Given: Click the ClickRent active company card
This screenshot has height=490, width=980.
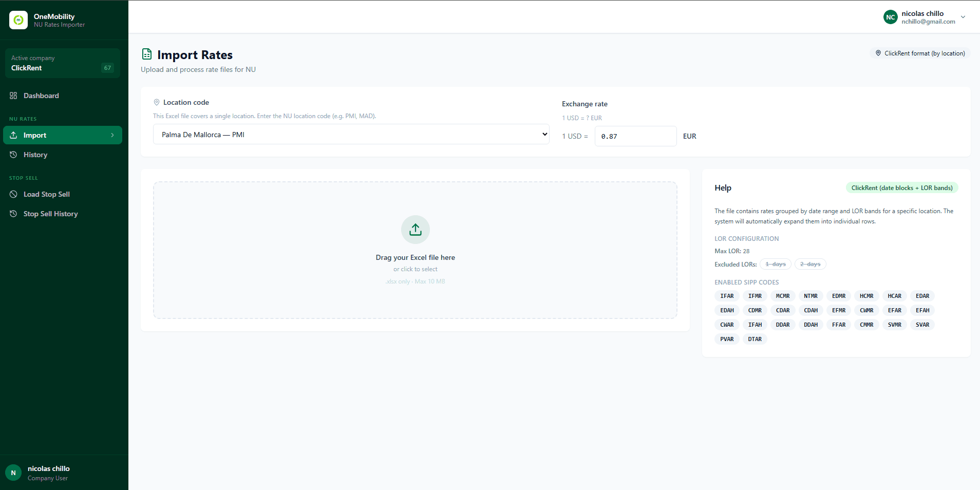Looking at the screenshot, I should point(63,63).
